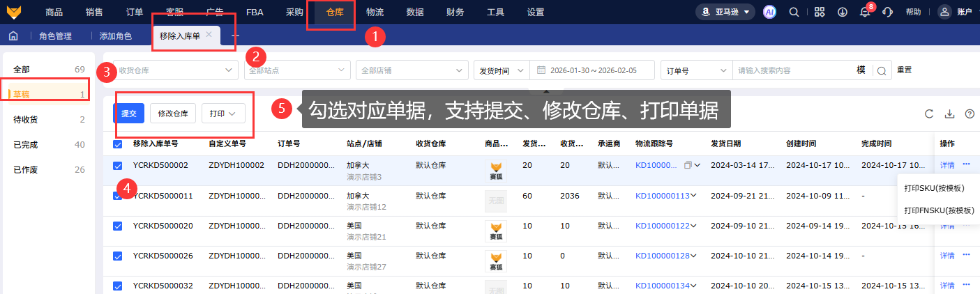This screenshot has height=294, width=980.
Task: Open the 商品 top menu
Action: tap(54, 12)
